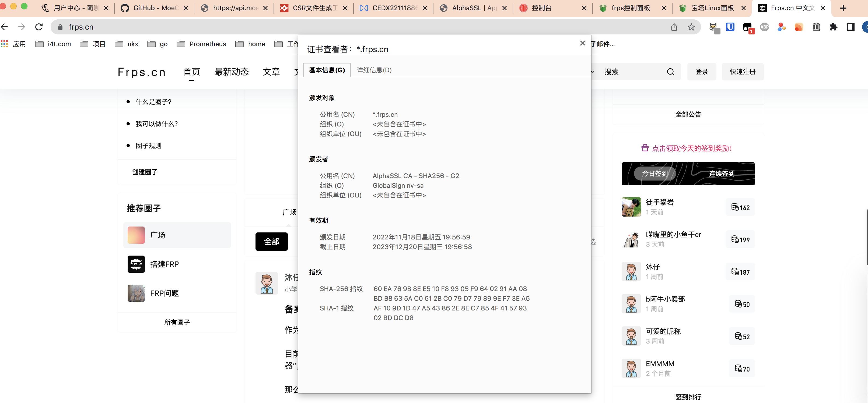This screenshot has height=403, width=868.
Task: Bookmark page with the star icon
Action: [x=691, y=27]
